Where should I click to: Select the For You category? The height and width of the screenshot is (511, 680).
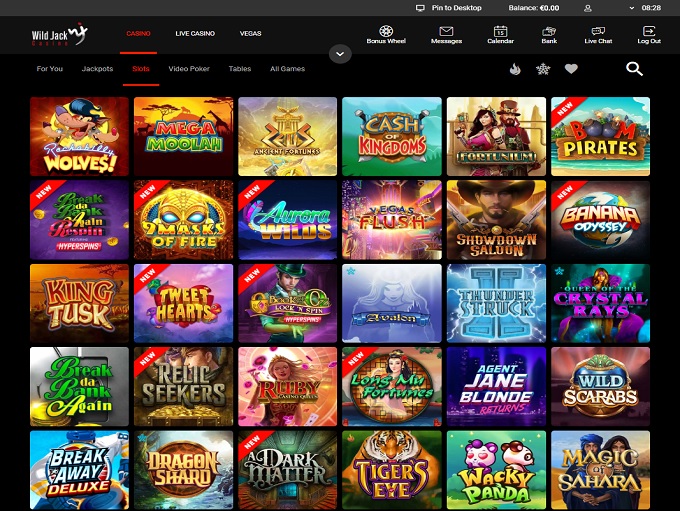pos(49,69)
